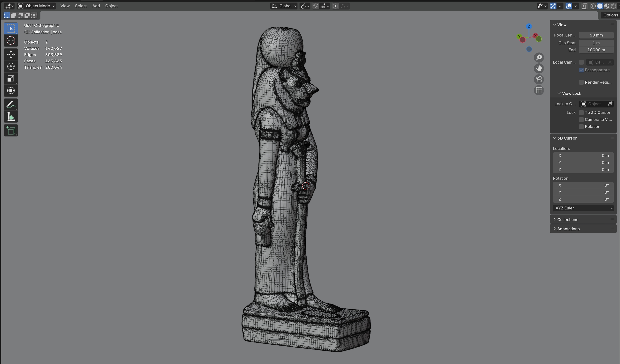Click the Focal Length 50 mm field
The height and width of the screenshot is (364, 620).
click(596, 35)
